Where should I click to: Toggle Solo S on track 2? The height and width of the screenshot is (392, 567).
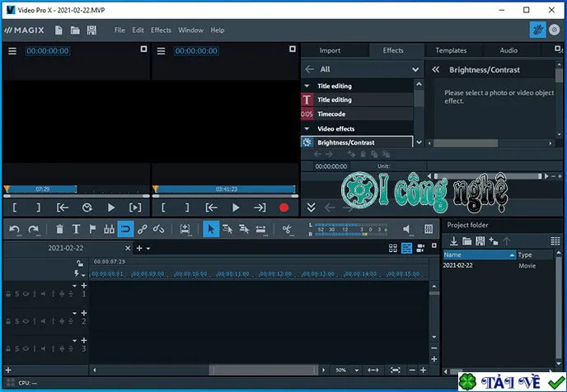coord(16,321)
